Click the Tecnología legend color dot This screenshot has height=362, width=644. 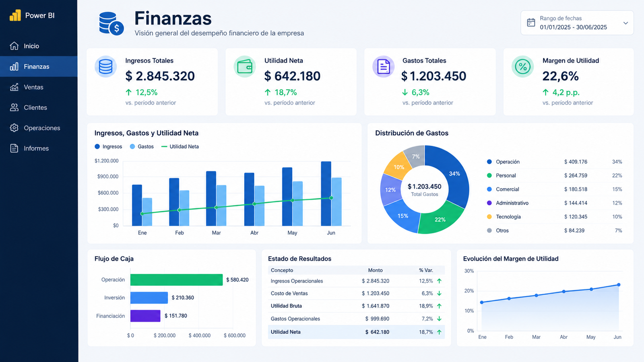coord(489,217)
